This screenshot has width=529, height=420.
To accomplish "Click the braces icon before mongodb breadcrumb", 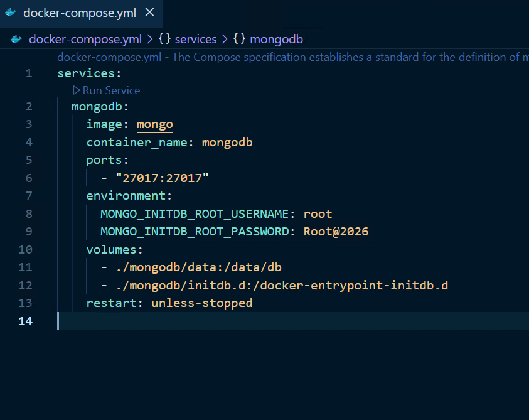I will click(x=239, y=40).
